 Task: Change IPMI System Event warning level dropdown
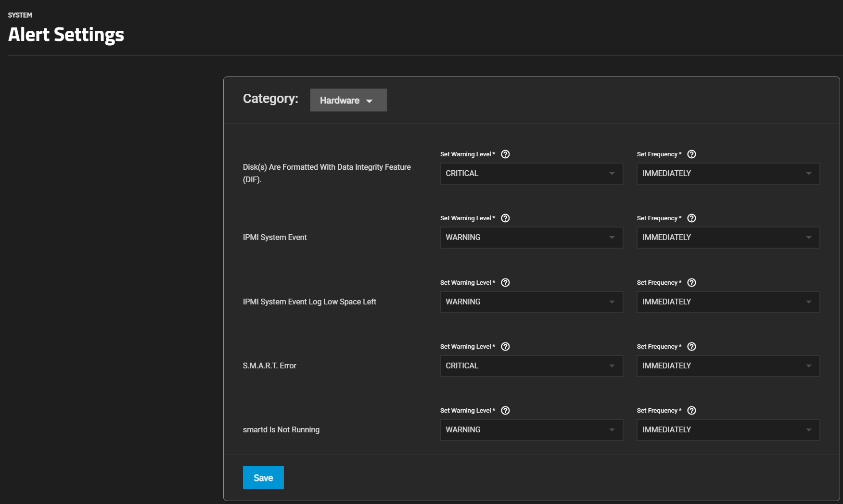click(531, 238)
